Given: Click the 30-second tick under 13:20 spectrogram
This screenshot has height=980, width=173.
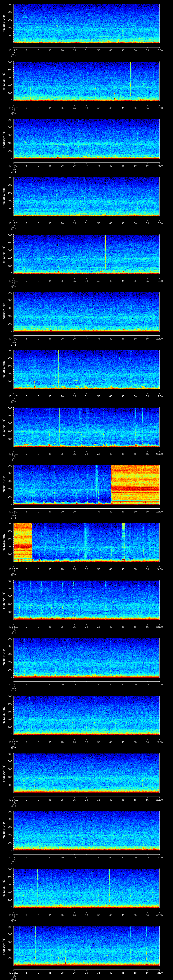Looking at the screenshot, I should 86,396.
